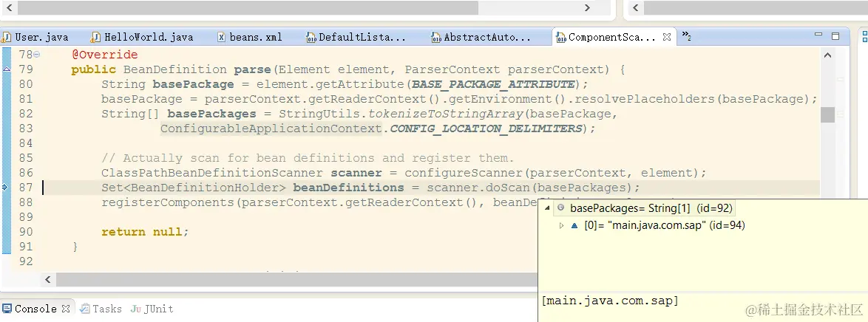
Task: Switch to the DefaultLista... class file tab
Action: tap(356, 38)
